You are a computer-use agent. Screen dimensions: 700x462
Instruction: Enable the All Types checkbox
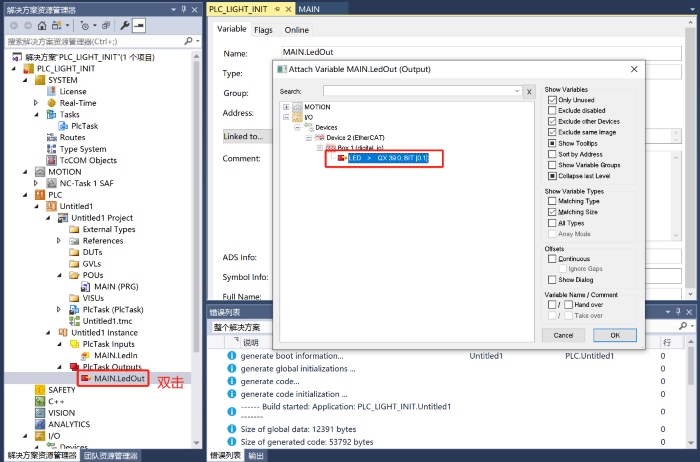(x=552, y=223)
